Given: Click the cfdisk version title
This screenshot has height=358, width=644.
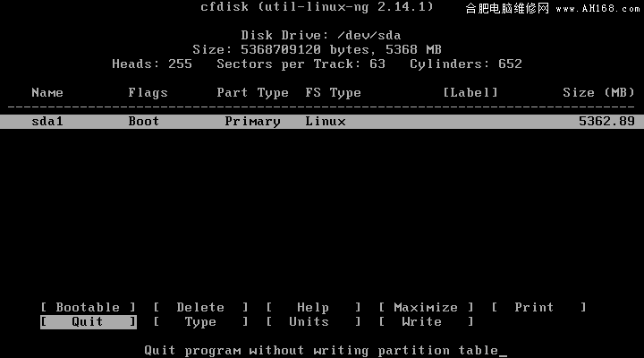Looking at the screenshot, I should [x=317, y=7].
